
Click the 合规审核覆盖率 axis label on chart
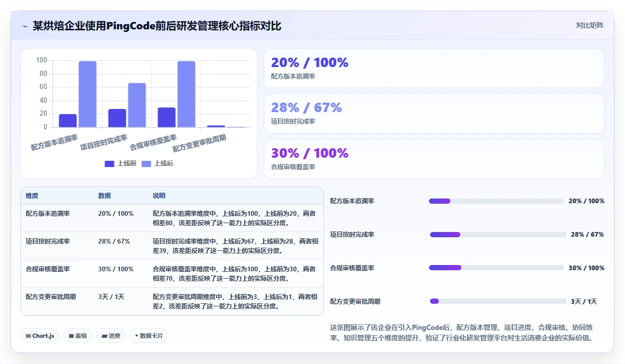pos(153,142)
